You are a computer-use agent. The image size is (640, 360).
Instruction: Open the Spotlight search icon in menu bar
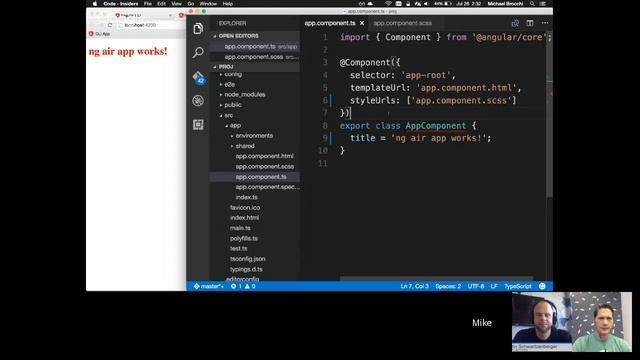(x=532, y=4)
